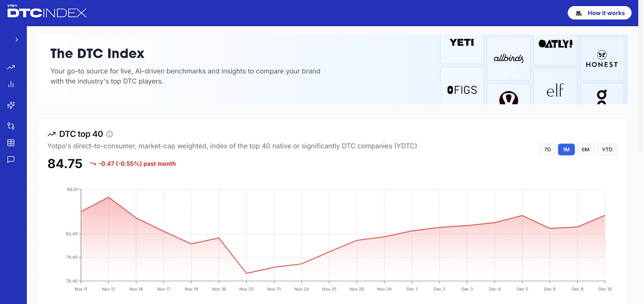This screenshot has width=644, height=304.
Task: Switch chart range to 6M
Action: coord(585,150)
